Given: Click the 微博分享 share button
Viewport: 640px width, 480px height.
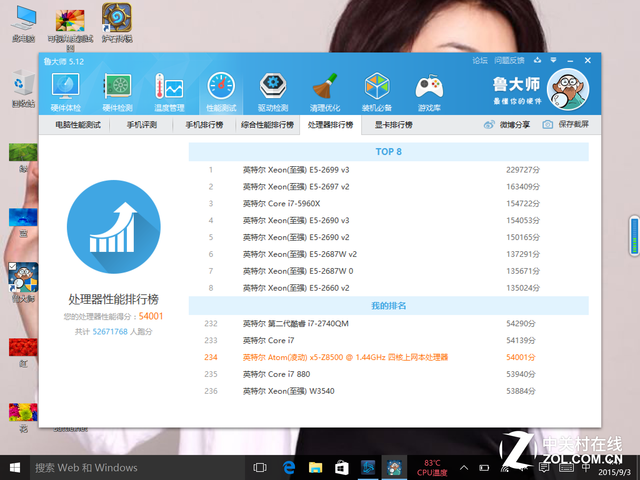Looking at the screenshot, I should pos(507,124).
